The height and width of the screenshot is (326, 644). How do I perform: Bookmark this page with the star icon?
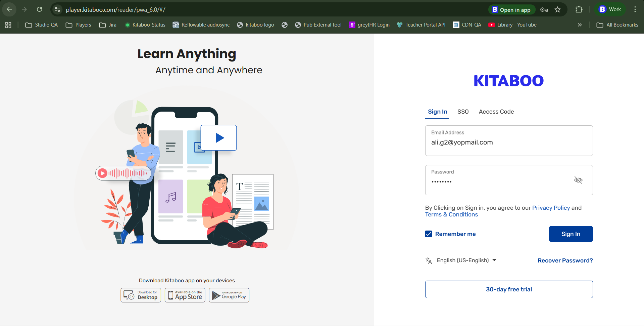[558, 10]
